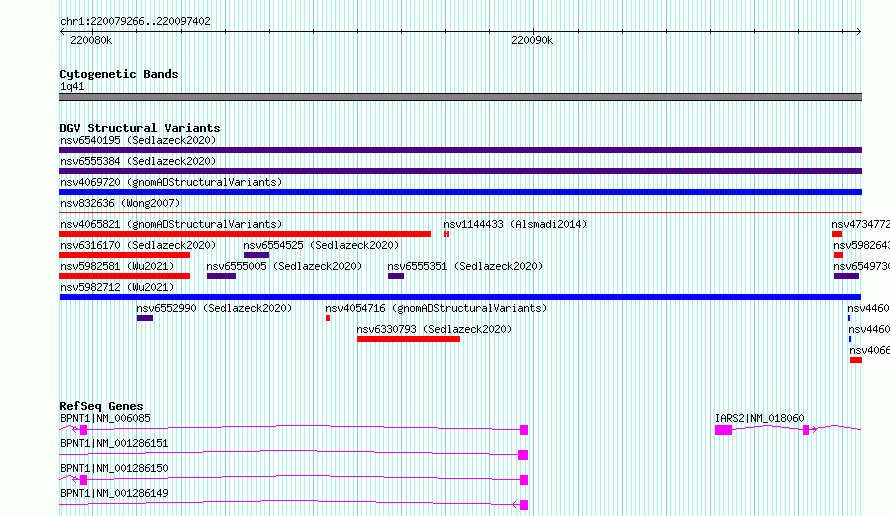
Task: Open the nsv6552990 (Sedlazeck2020) label
Action: click(x=214, y=308)
